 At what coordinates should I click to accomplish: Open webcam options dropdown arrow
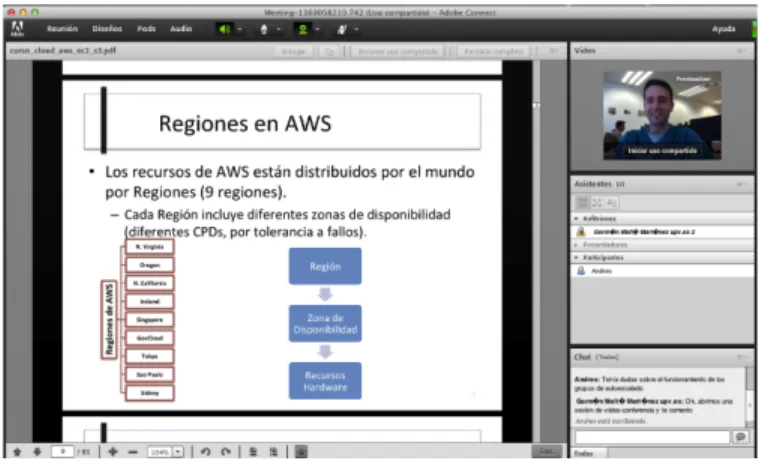pos(318,30)
